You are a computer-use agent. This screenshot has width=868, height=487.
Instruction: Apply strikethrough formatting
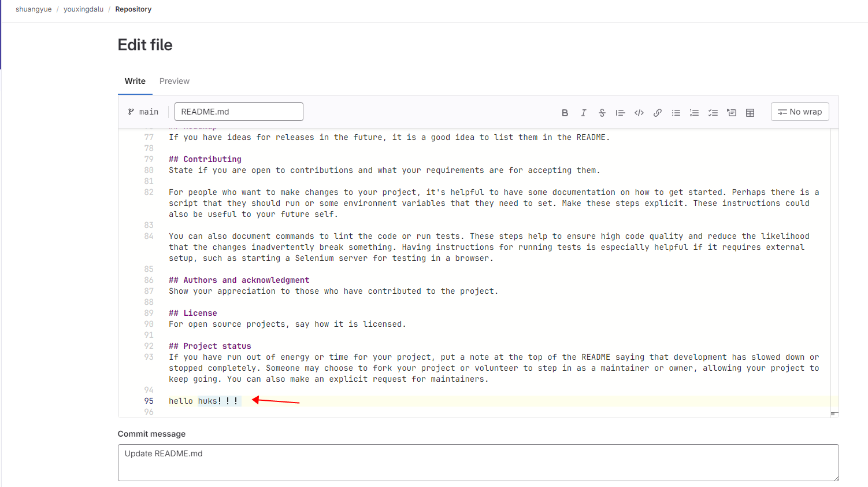(602, 113)
